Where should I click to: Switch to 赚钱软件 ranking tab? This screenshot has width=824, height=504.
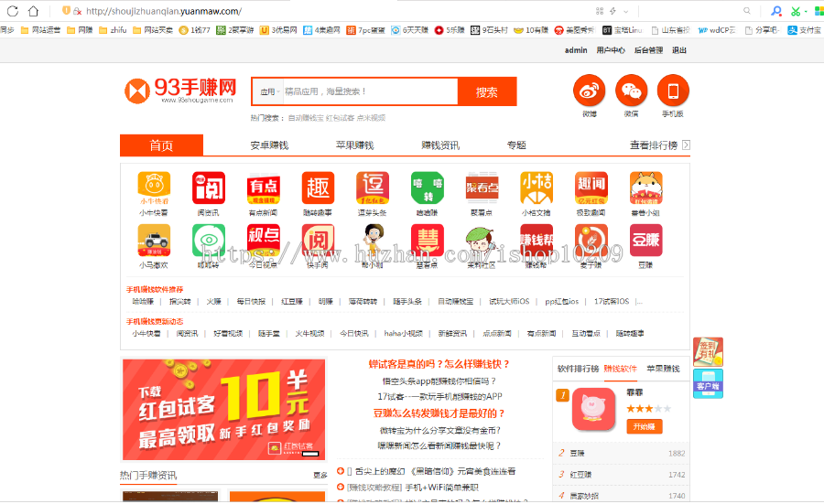click(620, 369)
